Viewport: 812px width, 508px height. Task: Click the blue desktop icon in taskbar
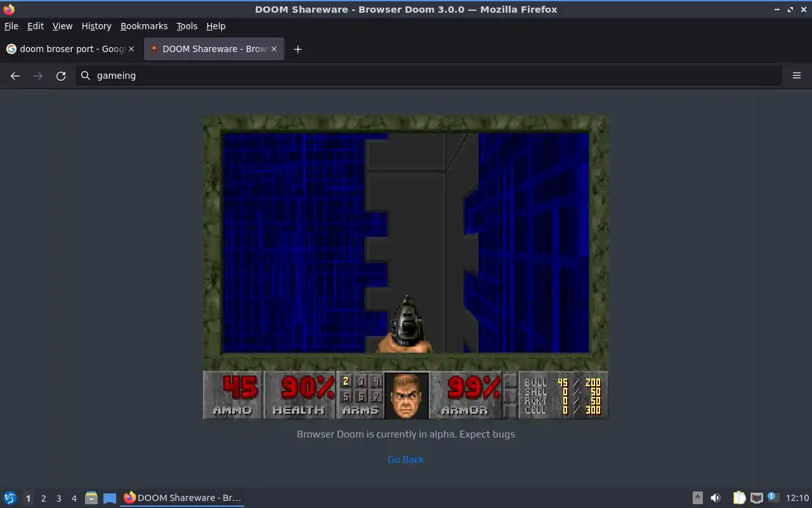point(110,498)
